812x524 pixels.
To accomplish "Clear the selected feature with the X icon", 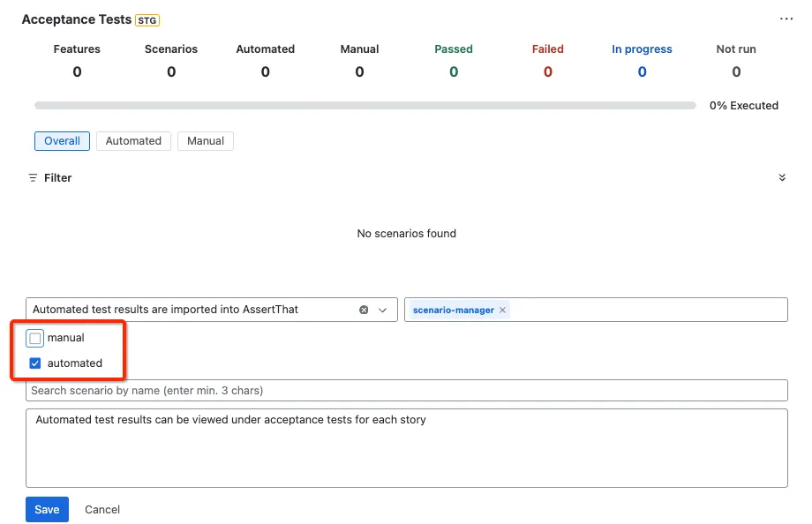I will pos(364,310).
